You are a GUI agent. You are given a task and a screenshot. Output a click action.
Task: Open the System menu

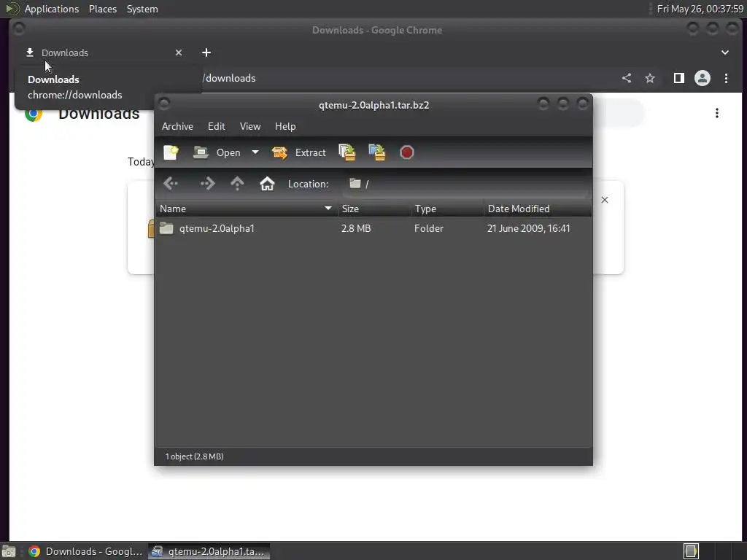142,9
